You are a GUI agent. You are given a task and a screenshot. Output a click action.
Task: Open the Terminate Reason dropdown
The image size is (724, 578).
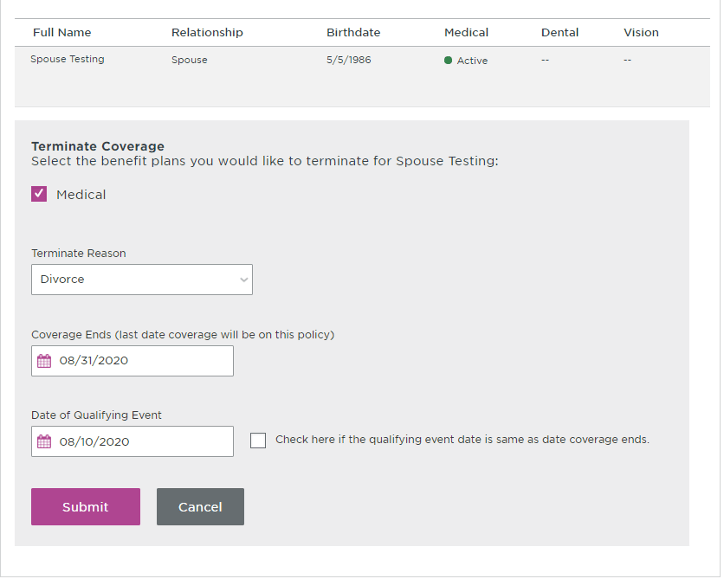tap(142, 279)
